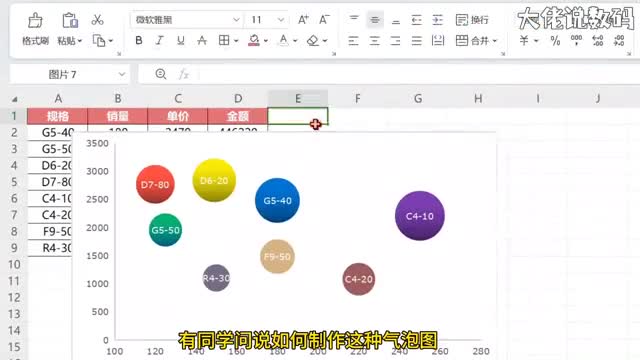
Task: Click the Copy icon
Action: 99,41
